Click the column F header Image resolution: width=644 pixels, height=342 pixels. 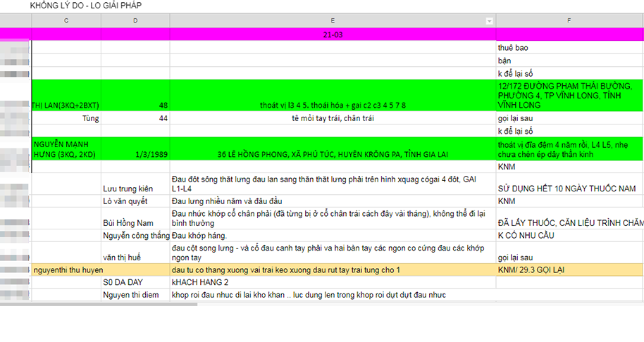pyautogui.click(x=569, y=21)
